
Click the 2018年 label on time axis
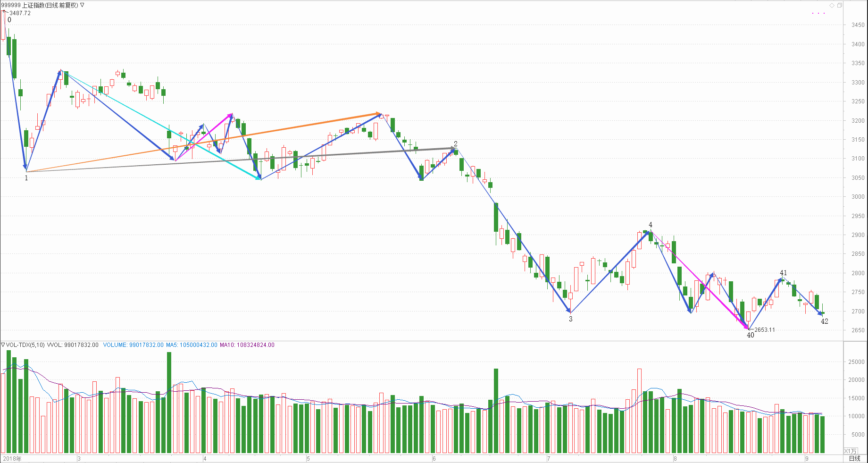coord(12,458)
